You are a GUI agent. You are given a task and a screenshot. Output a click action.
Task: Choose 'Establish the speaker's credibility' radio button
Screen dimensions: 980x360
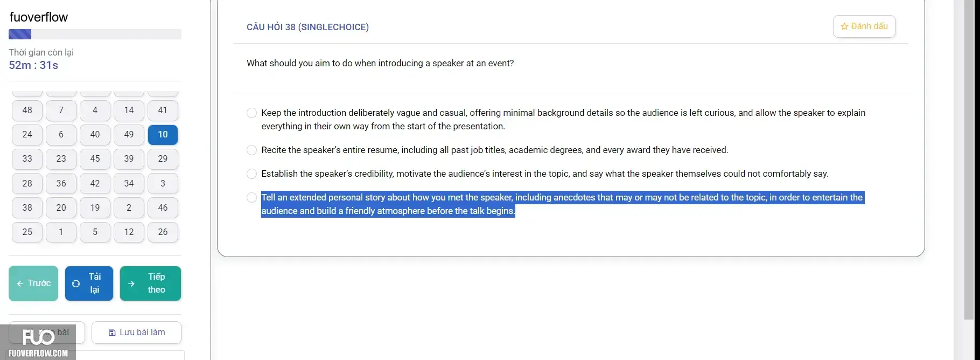(x=251, y=174)
